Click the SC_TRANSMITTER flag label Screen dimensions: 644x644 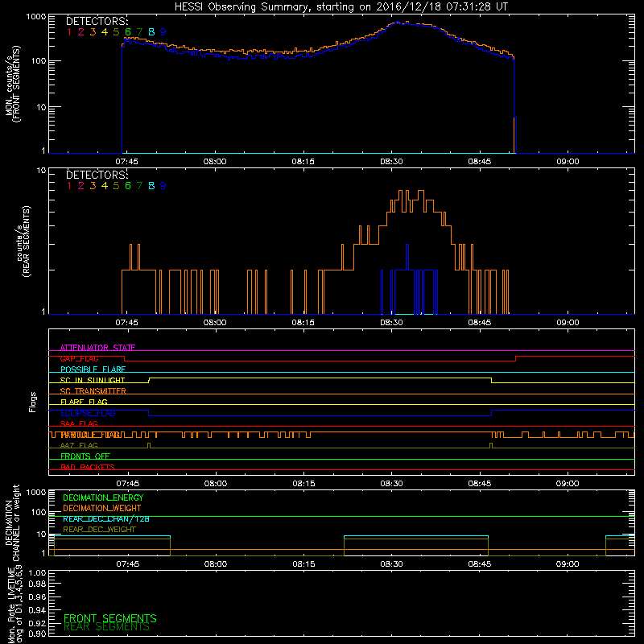[x=93, y=391]
